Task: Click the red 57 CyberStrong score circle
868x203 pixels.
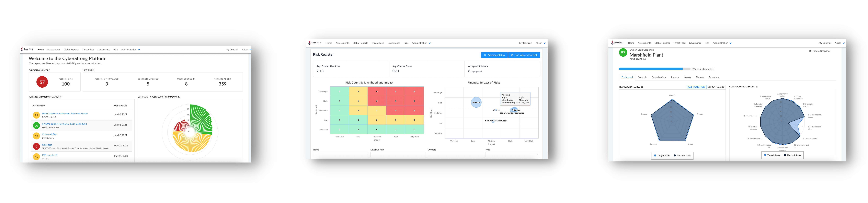Action: (42, 82)
